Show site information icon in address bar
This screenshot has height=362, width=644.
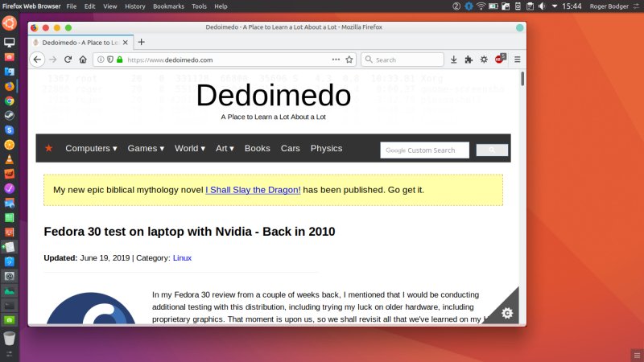click(x=101, y=60)
